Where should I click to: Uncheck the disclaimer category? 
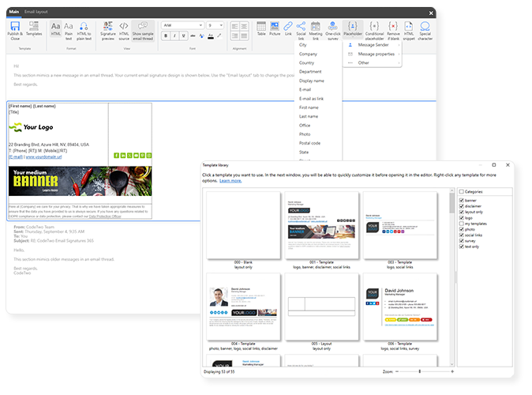click(x=462, y=206)
